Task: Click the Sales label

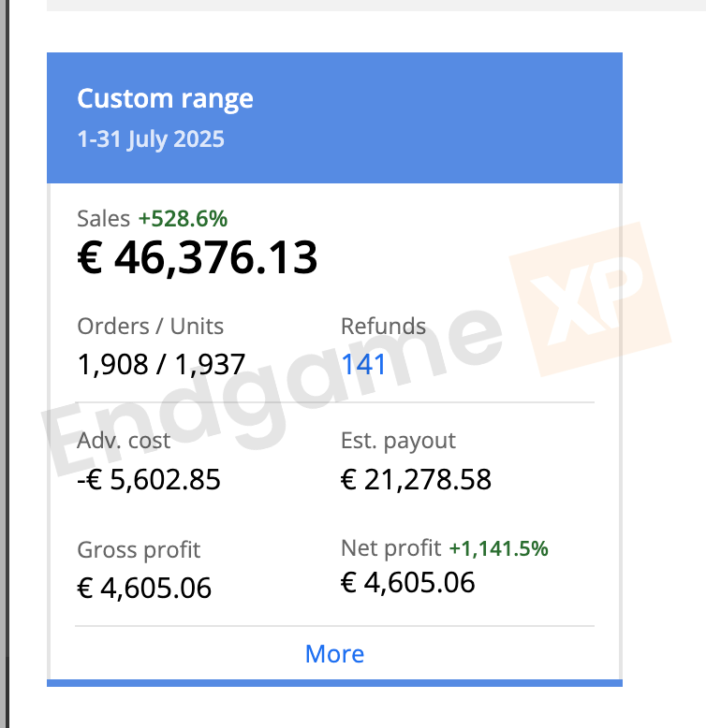Action: point(103,219)
